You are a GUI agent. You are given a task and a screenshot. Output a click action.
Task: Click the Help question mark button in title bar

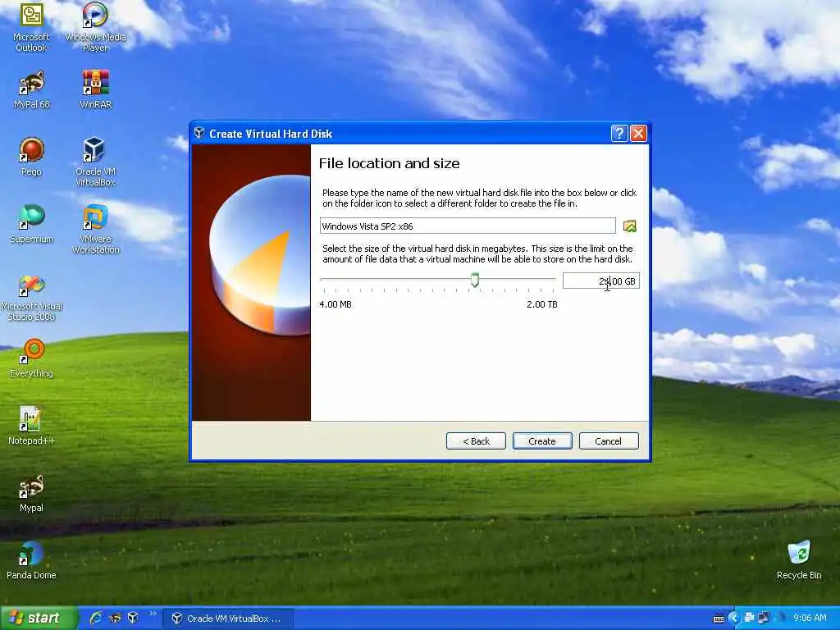619,134
